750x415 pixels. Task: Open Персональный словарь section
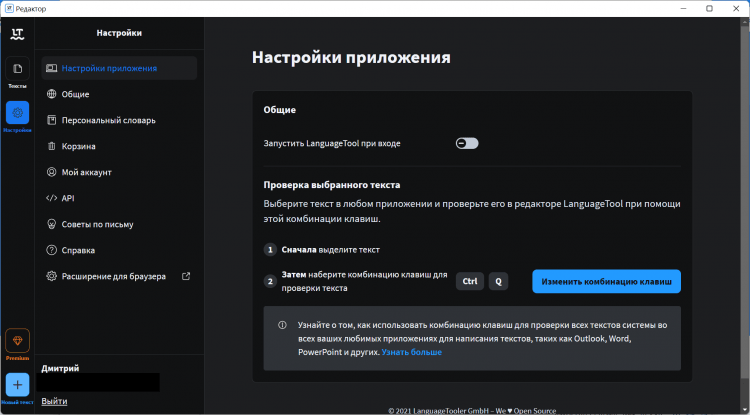pyautogui.click(x=119, y=120)
